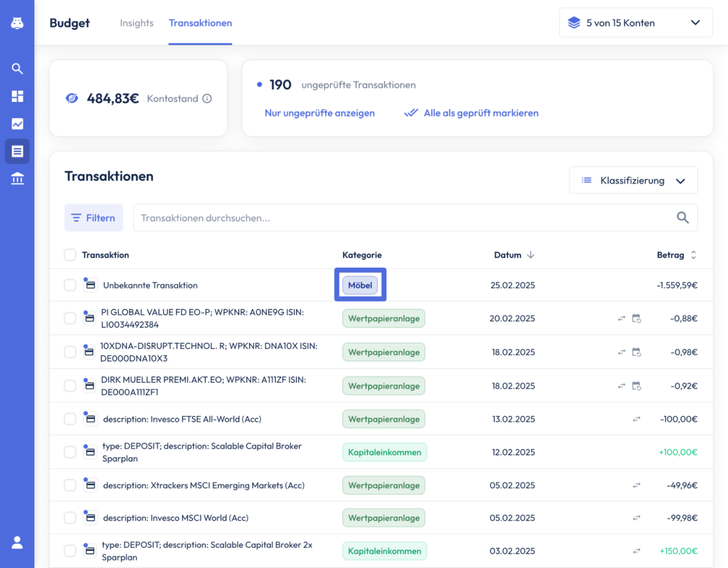Image resolution: width=728 pixels, height=568 pixels.
Task: Click the 484,83€ balance value
Action: [x=113, y=98]
